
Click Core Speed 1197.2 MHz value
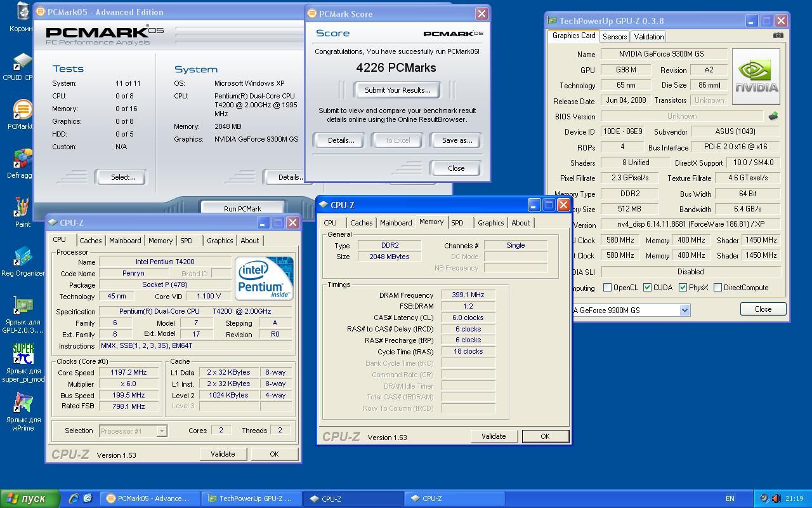pyautogui.click(x=129, y=373)
